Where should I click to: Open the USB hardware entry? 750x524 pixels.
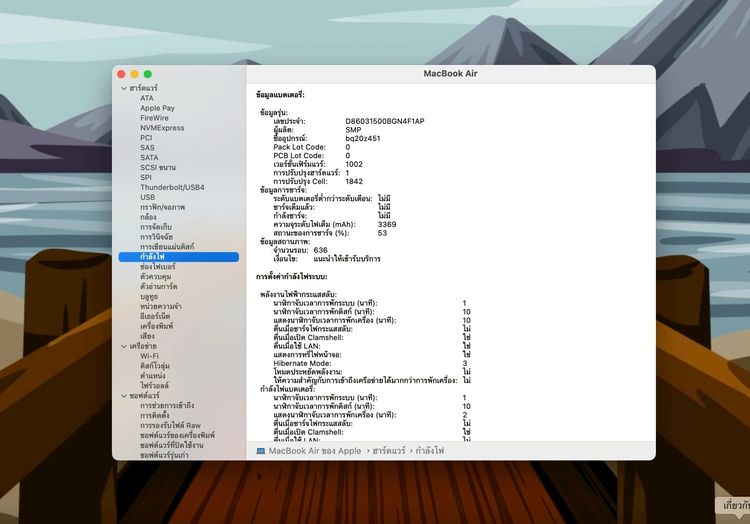[x=147, y=197]
